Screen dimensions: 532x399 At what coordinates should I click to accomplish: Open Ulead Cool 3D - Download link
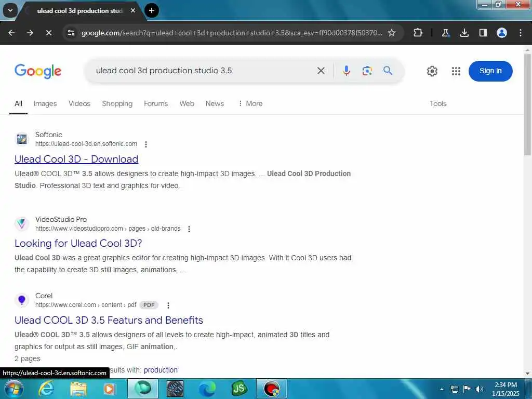click(x=76, y=159)
